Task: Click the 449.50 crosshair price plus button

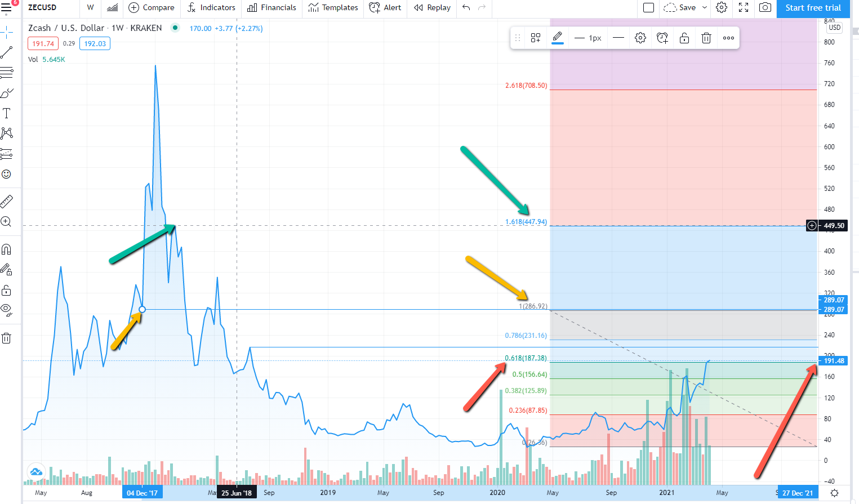Action: 812,225
